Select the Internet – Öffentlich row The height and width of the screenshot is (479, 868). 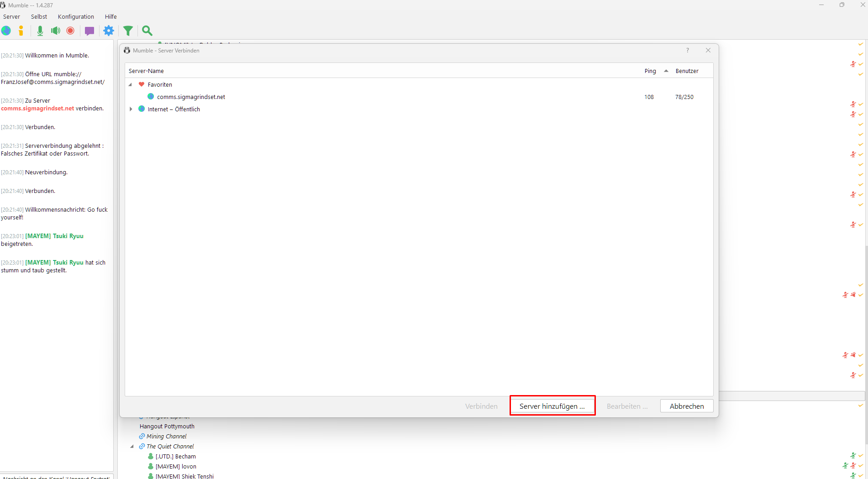pos(419,109)
